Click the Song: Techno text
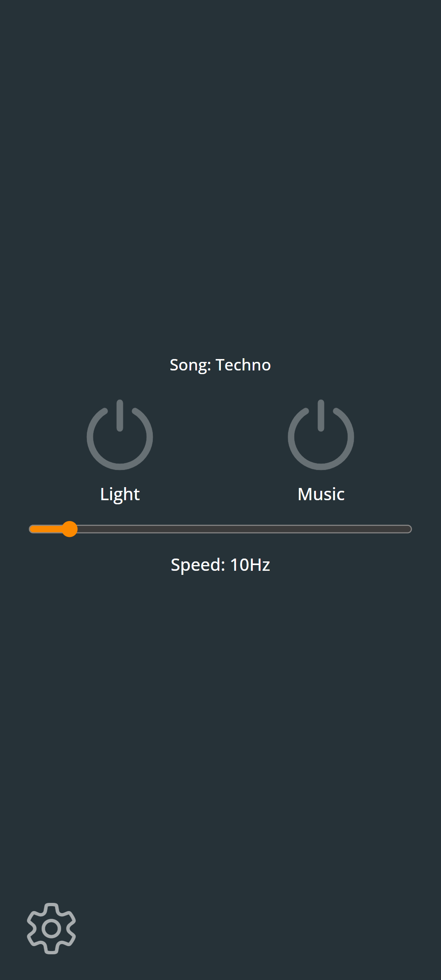The height and width of the screenshot is (980, 441). click(220, 364)
